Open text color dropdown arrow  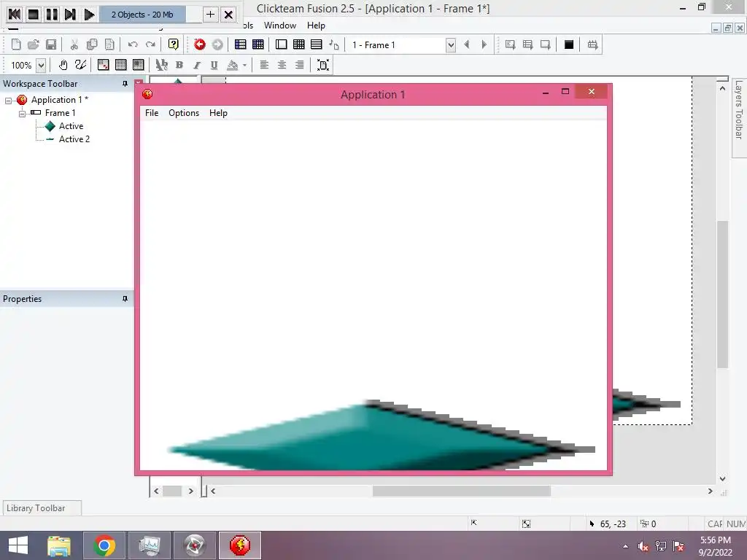tap(244, 65)
